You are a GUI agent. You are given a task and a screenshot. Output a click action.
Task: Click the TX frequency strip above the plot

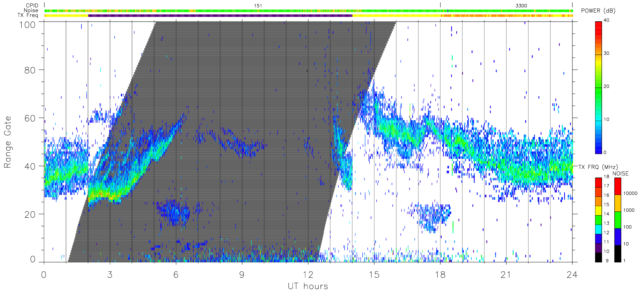click(309, 15)
